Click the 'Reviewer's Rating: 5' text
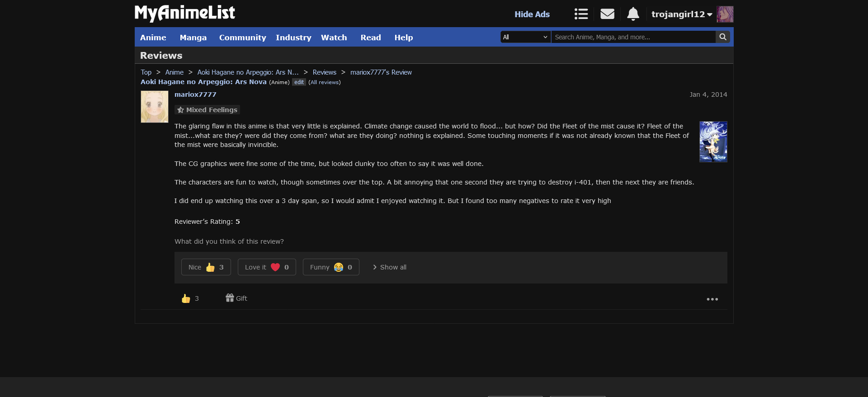This screenshot has height=397, width=868. (x=207, y=222)
